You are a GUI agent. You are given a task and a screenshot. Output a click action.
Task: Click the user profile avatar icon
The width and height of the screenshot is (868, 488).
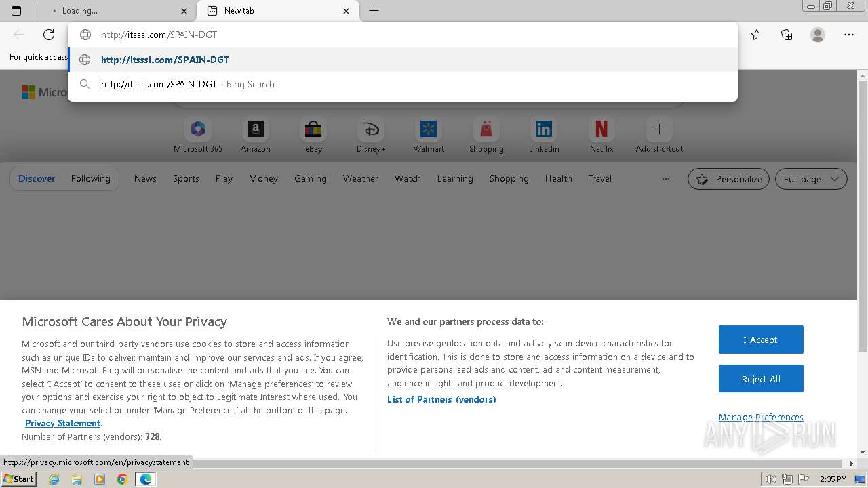pos(818,35)
